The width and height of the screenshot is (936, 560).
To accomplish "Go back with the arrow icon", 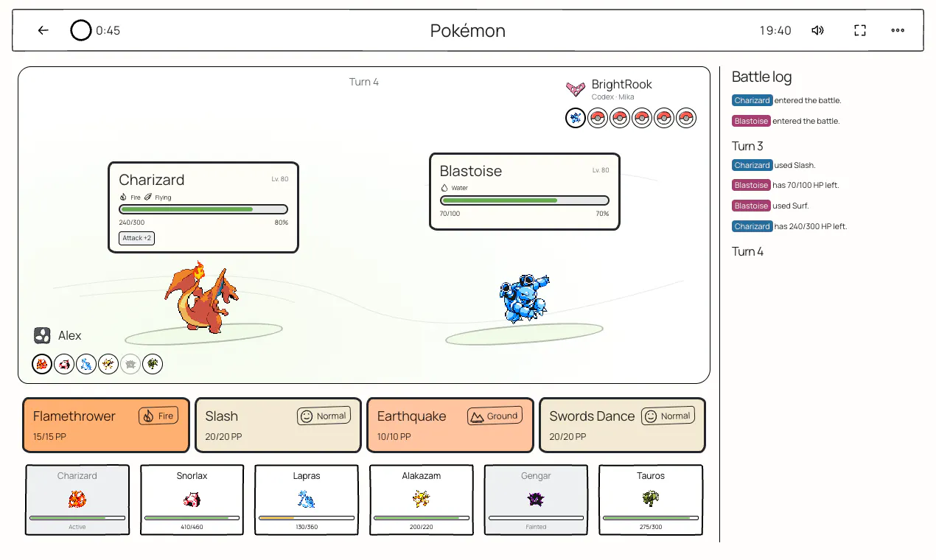I will point(43,30).
